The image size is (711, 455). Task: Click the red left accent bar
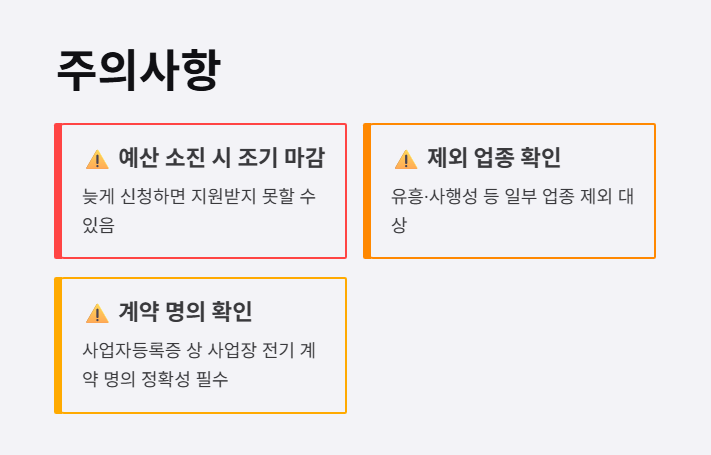coord(58,191)
